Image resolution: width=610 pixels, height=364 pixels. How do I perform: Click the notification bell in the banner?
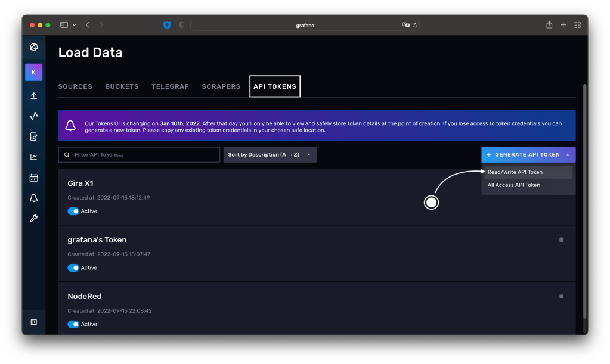[x=71, y=125]
